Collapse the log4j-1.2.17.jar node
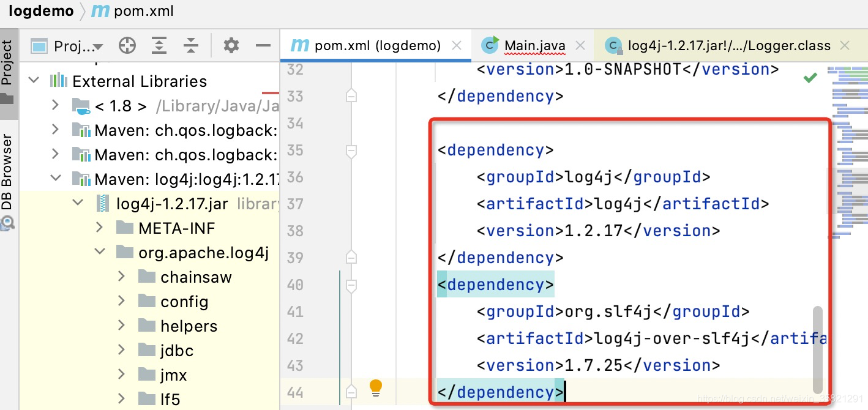Image resolution: width=868 pixels, height=410 pixels. click(78, 203)
